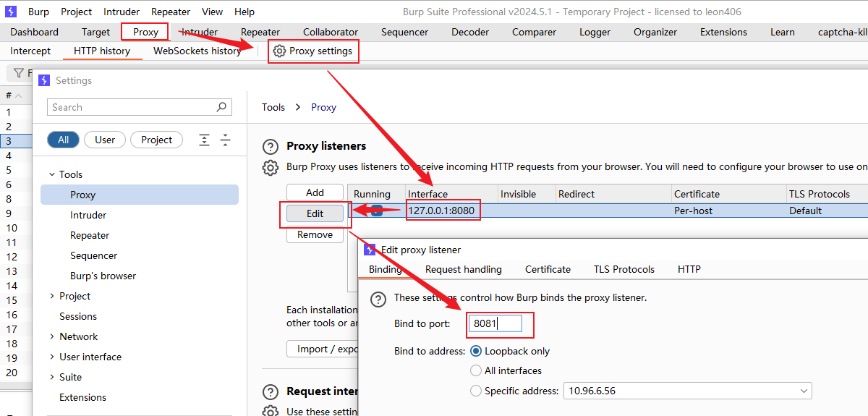The height and width of the screenshot is (416, 868).
Task: Select the Specific address radio button
Action: coord(476,391)
